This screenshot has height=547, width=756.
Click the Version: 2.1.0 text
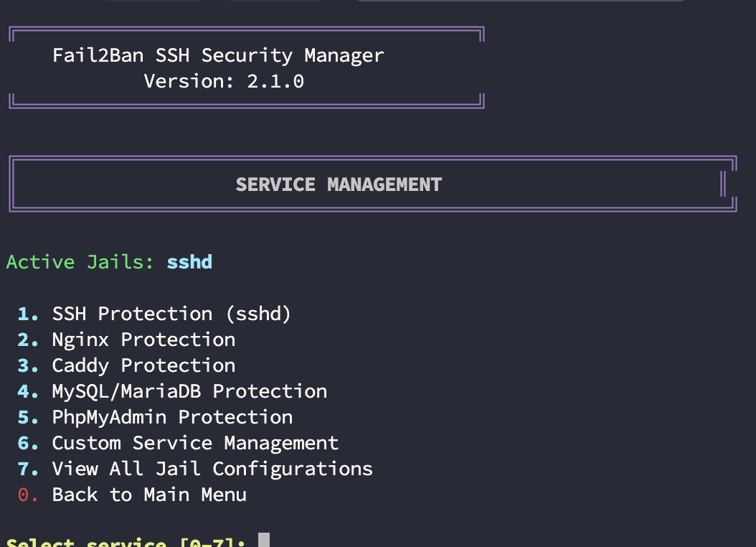[224, 81]
